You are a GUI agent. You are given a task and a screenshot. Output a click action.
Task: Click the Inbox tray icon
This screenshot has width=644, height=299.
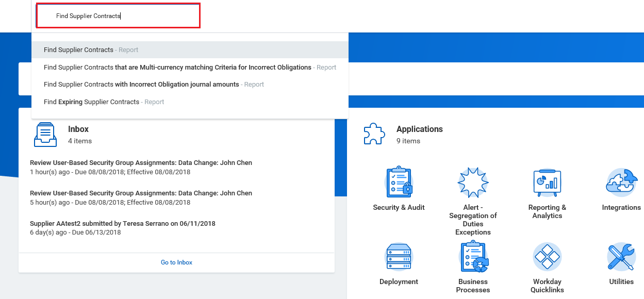45,135
